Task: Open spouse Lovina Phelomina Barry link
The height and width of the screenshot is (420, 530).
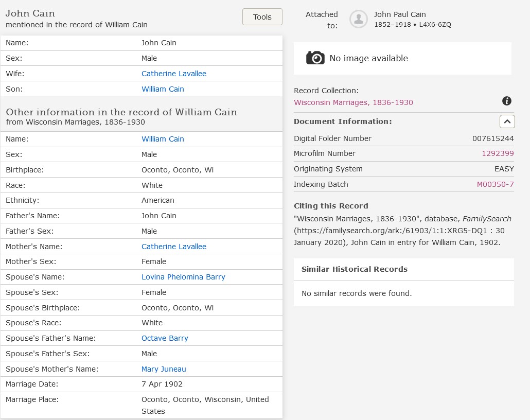Action: point(183,277)
